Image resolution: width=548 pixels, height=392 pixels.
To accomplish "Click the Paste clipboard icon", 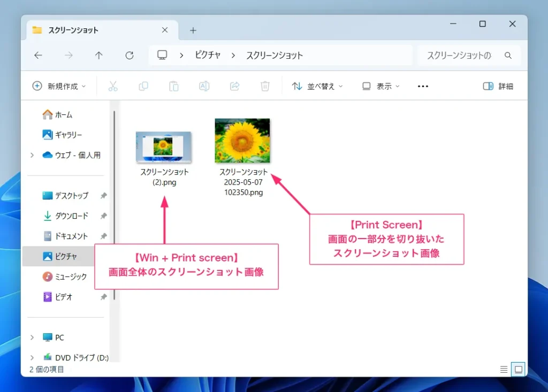I will click(174, 86).
